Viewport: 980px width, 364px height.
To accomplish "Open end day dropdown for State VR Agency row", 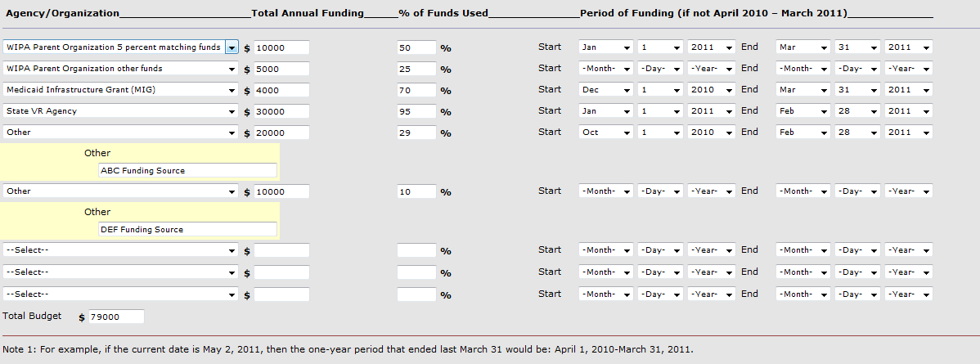I will click(856, 111).
